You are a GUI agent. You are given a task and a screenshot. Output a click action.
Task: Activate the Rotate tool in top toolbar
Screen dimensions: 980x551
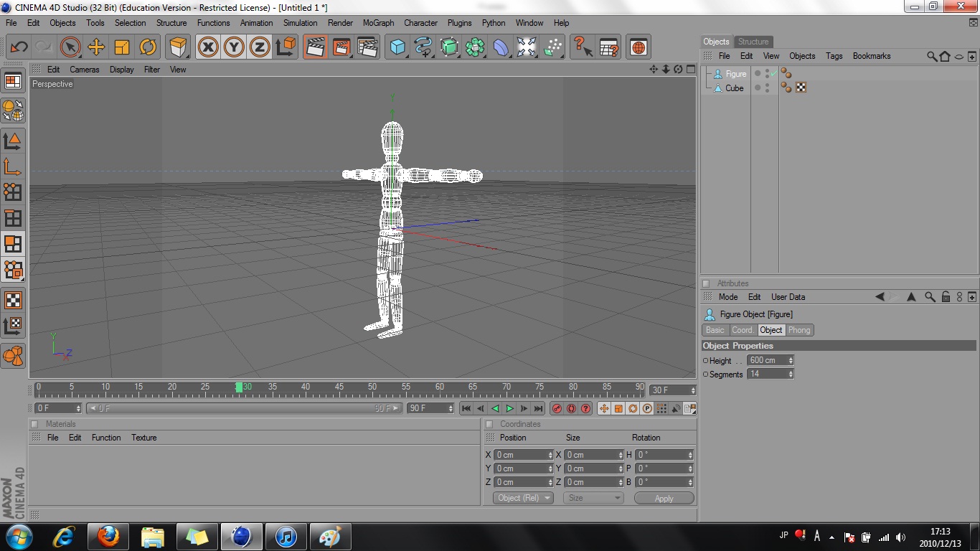pos(148,47)
